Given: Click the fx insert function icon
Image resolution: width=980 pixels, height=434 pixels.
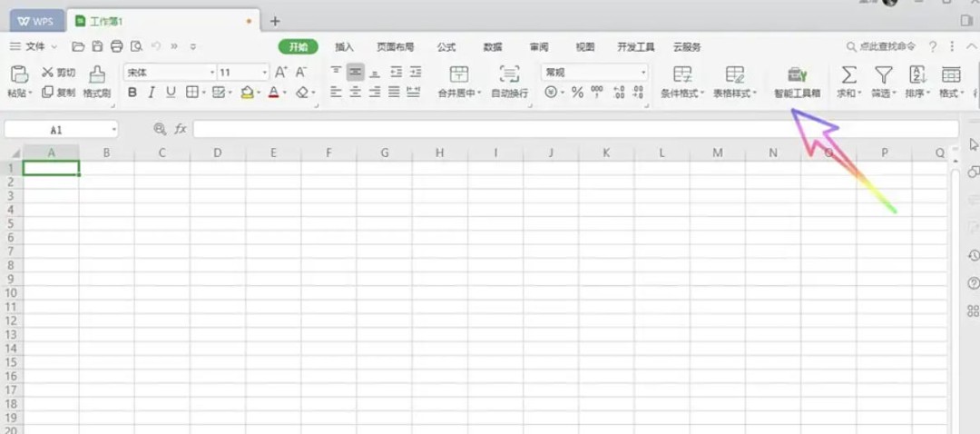Looking at the screenshot, I should click(181, 129).
